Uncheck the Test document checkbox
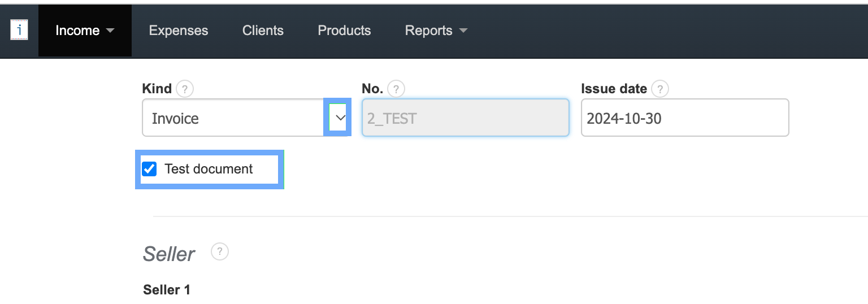 [149, 169]
